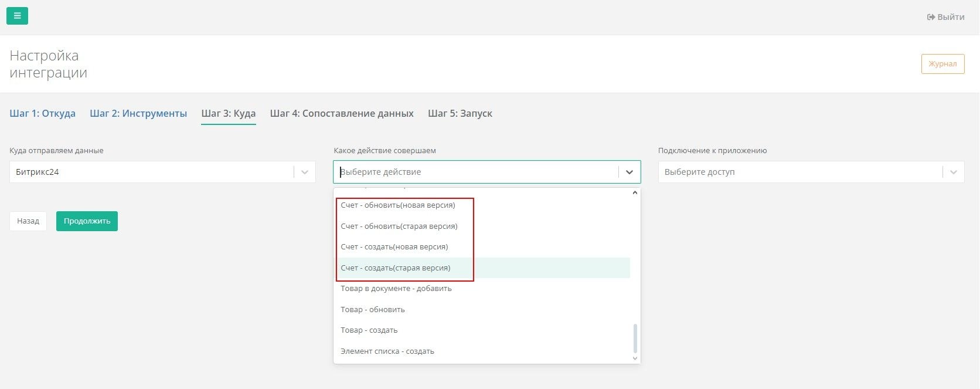
Task: Type in the Выберите действие field
Action: (x=475, y=172)
